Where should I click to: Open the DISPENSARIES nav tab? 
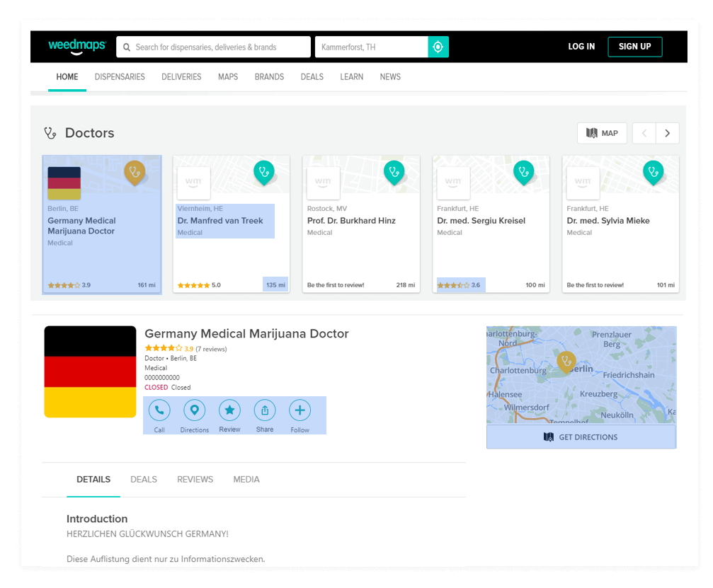(120, 77)
